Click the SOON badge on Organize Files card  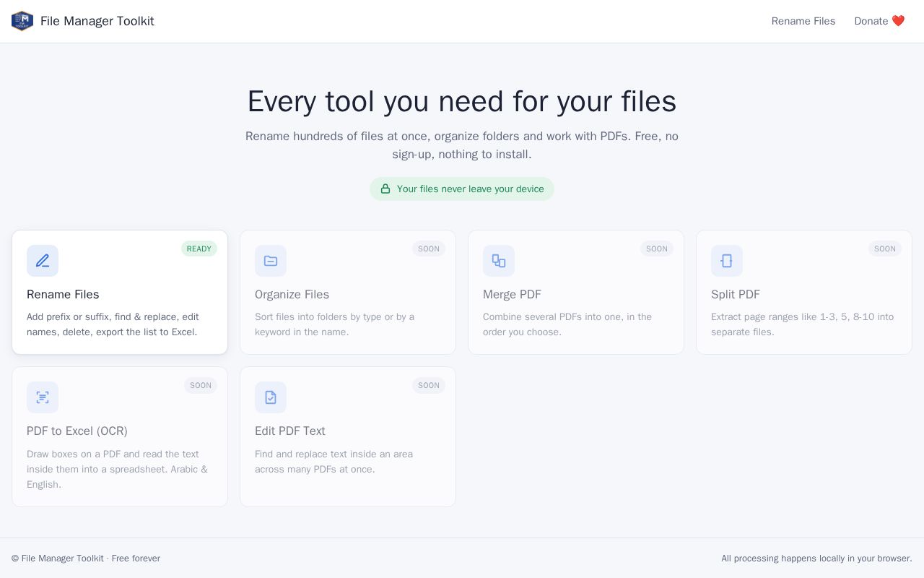[x=429, y=249]
